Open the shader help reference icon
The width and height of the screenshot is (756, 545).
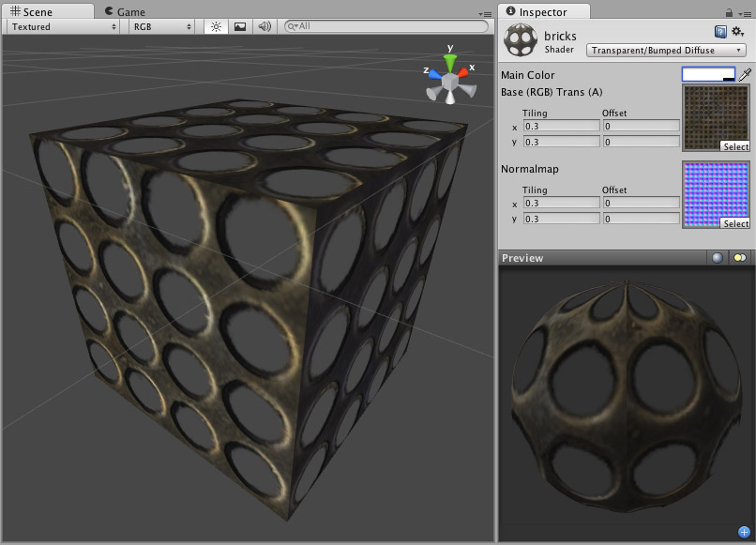(x=722, y=29)
